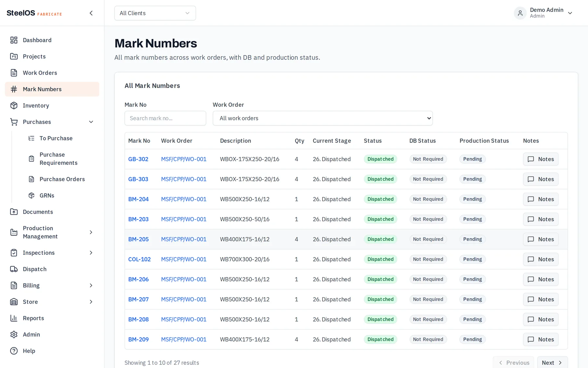The height and width of the screenshot is (368, 588).
Task: Click the speech bubble icon in GB-302 row
Action: click(x=531, y=159)
